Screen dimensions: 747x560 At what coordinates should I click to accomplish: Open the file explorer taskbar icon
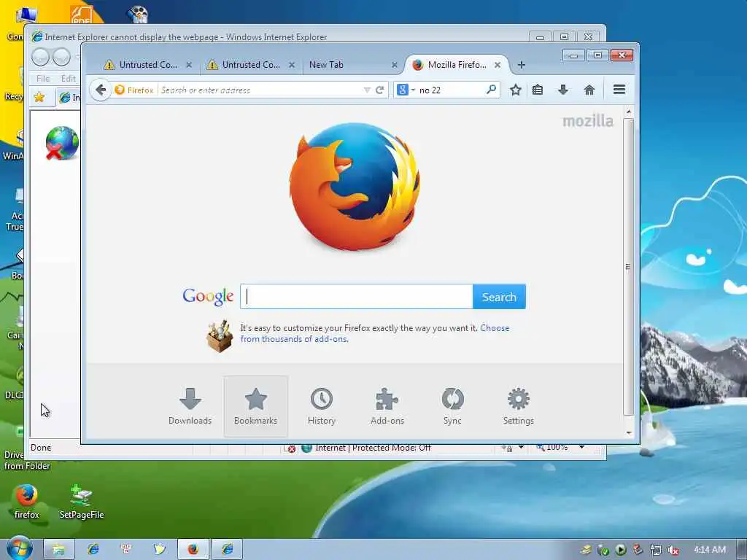point(58,550)
